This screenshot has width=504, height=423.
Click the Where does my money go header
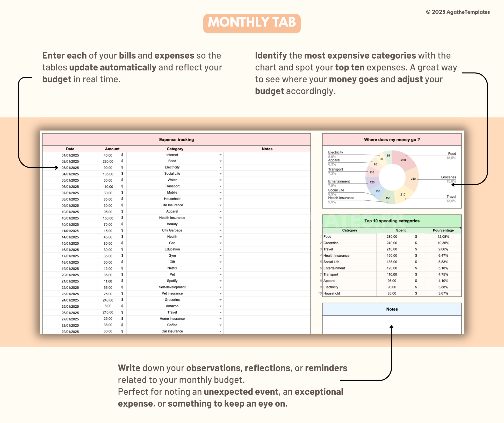tap(392, 140)
